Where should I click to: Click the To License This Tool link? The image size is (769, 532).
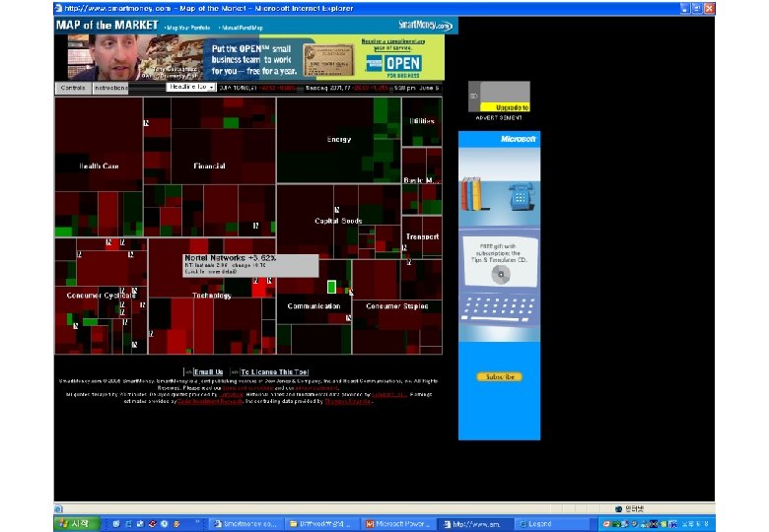click(x=275, y=371)
